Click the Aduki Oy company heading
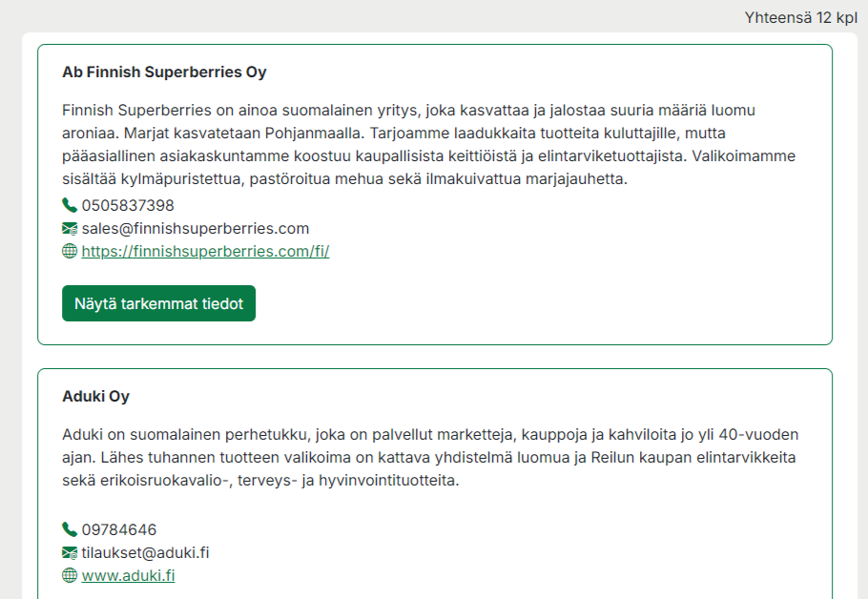 point(95,397)
